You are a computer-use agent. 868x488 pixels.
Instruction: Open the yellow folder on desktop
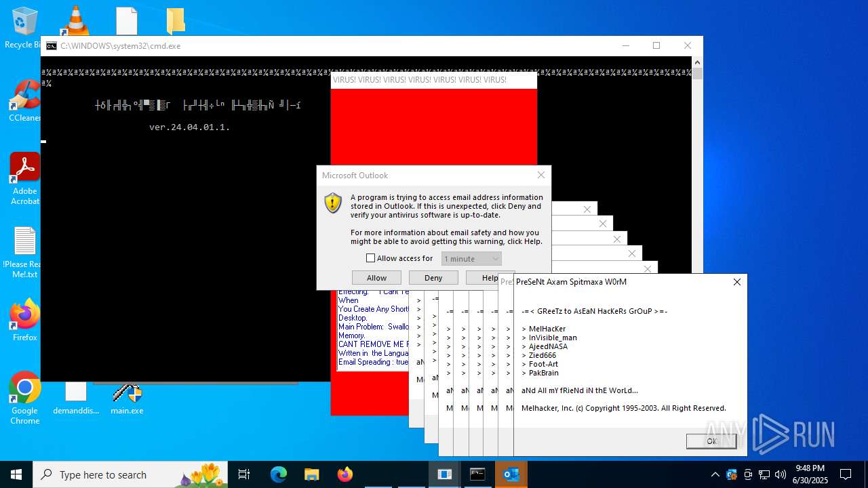(x=176, y=21)
